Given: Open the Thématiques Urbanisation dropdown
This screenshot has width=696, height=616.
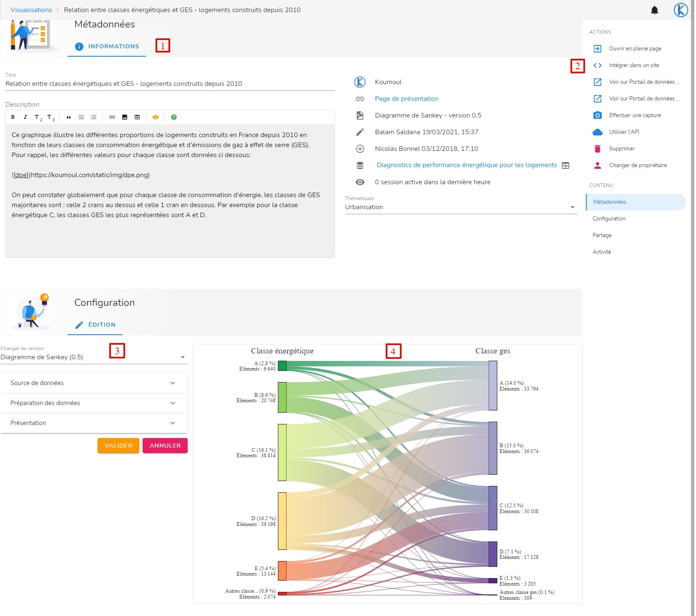Looking at the screenshot, I should click(x=461, y=207).
